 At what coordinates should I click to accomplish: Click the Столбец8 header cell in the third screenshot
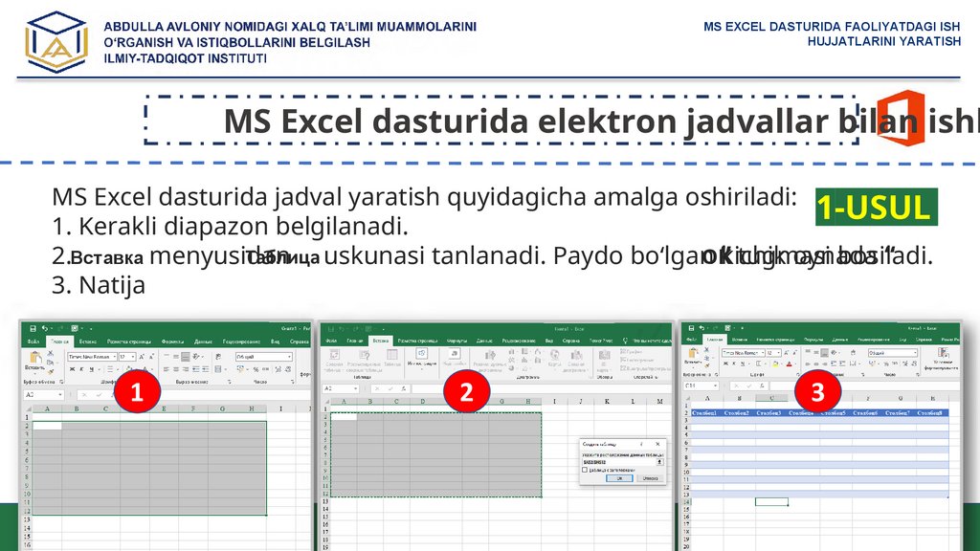click(x=932, y=413)
